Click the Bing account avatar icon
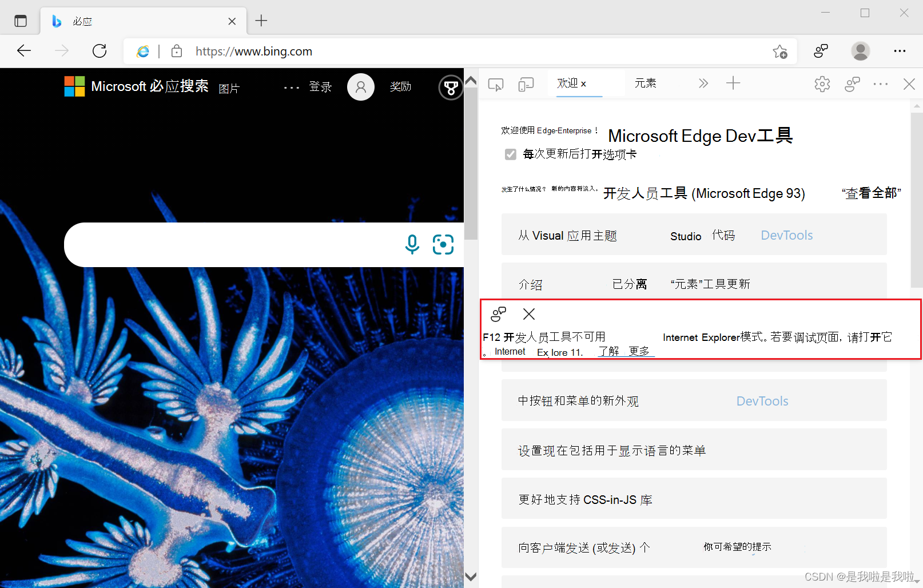923x588 pixels. pyautogui.click(x=361, y=87)
